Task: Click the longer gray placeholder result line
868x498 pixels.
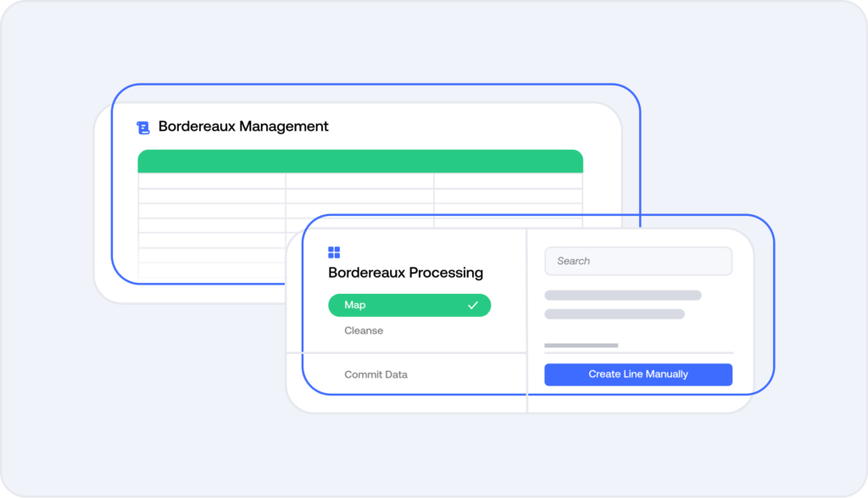Action: [622, 296]
